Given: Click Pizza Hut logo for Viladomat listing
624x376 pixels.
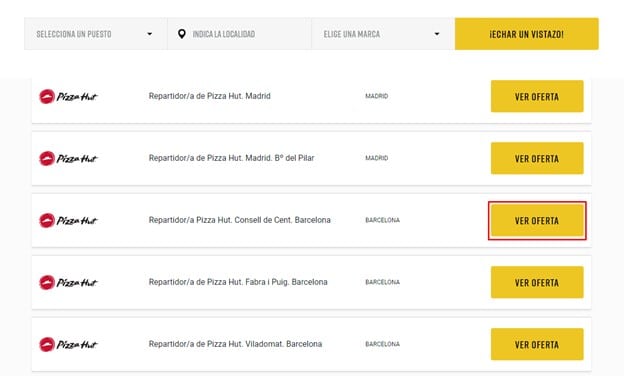Looking at the screenshot, I should (x=68, y=345).
